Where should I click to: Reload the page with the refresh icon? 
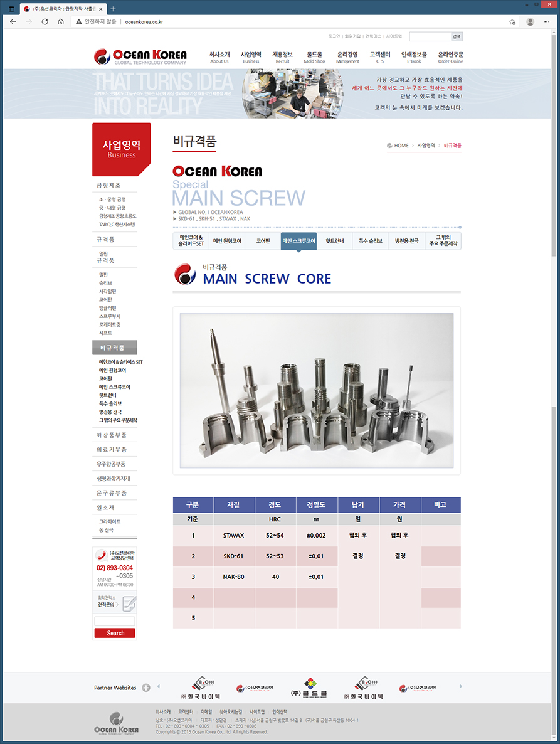[45, 21]
